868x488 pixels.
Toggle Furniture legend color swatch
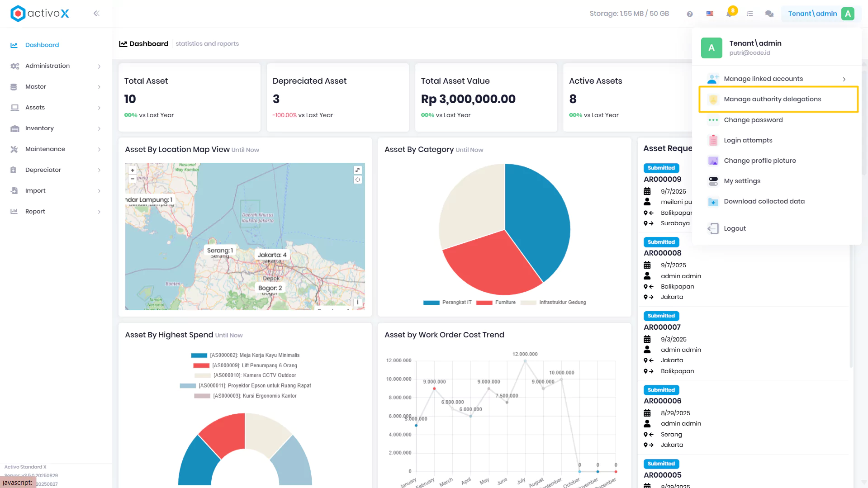click(484, 303)
